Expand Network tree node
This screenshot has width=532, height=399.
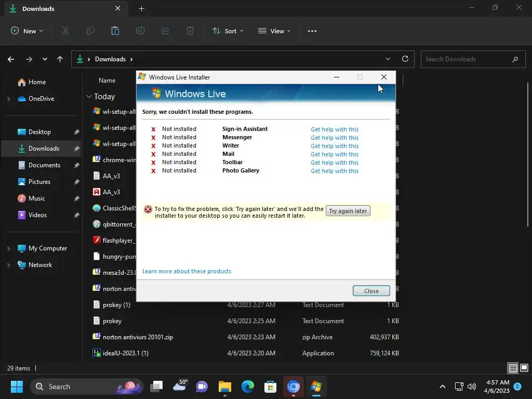[8, 265]
